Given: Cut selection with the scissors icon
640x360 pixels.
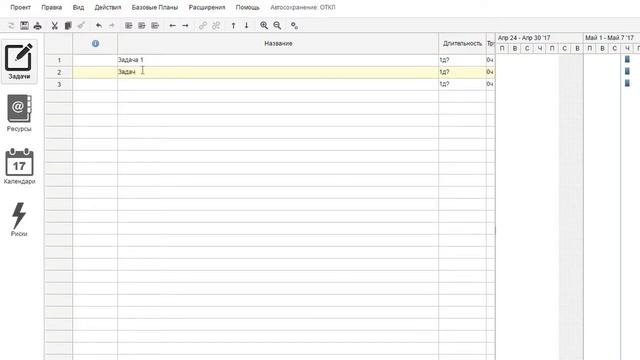Looking at the screenshot, I should [x=54, y=26].
